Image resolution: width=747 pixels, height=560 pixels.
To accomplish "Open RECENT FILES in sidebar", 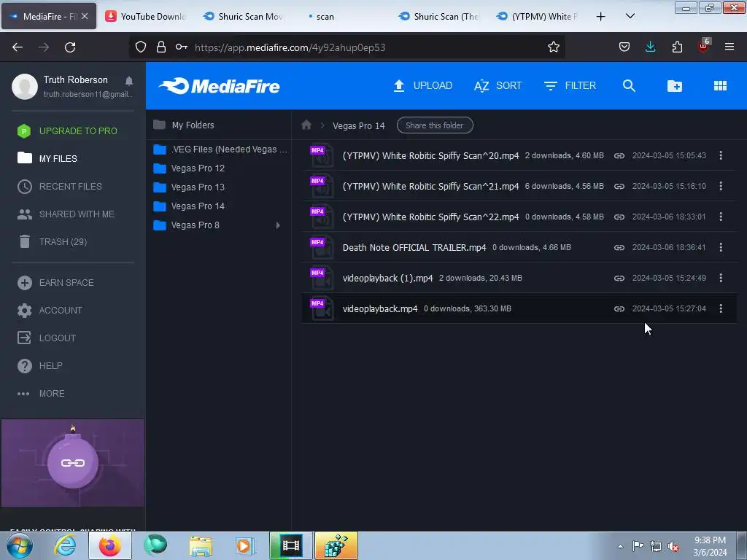I will (60, 186).
